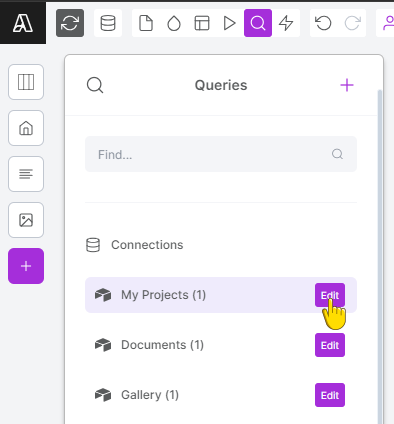Click the sync refresh icon in toolbar

tap(70, 23)
